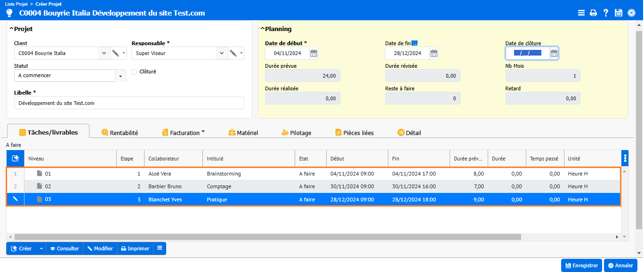Expand the Statut dropdown
Screen dimensions: 644x272
(121, 76)
